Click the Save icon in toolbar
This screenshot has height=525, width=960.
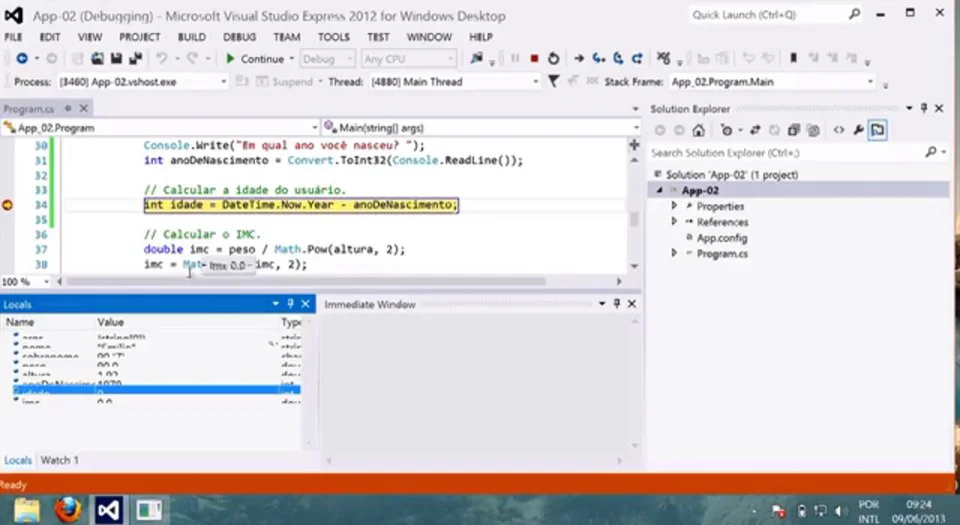point(116,59)
